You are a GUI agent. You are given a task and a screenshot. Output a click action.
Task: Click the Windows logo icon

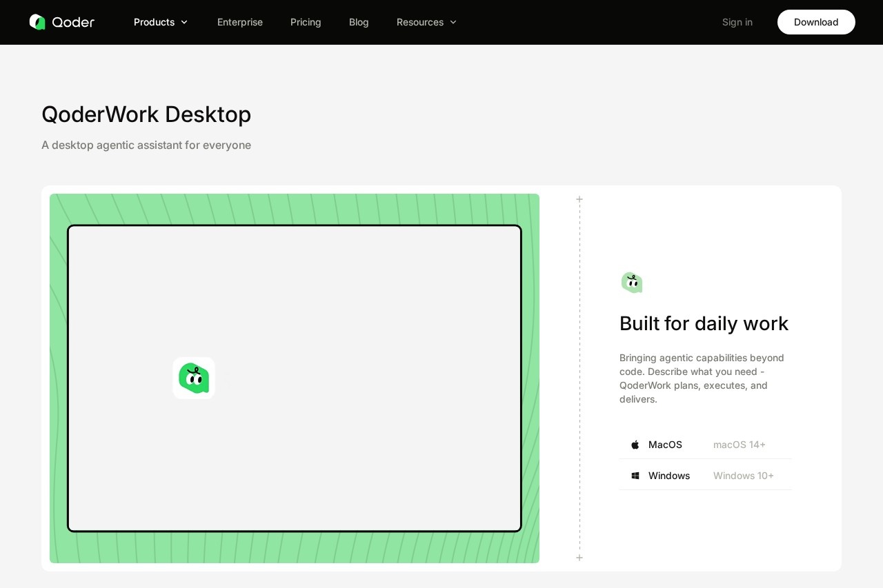635,476
